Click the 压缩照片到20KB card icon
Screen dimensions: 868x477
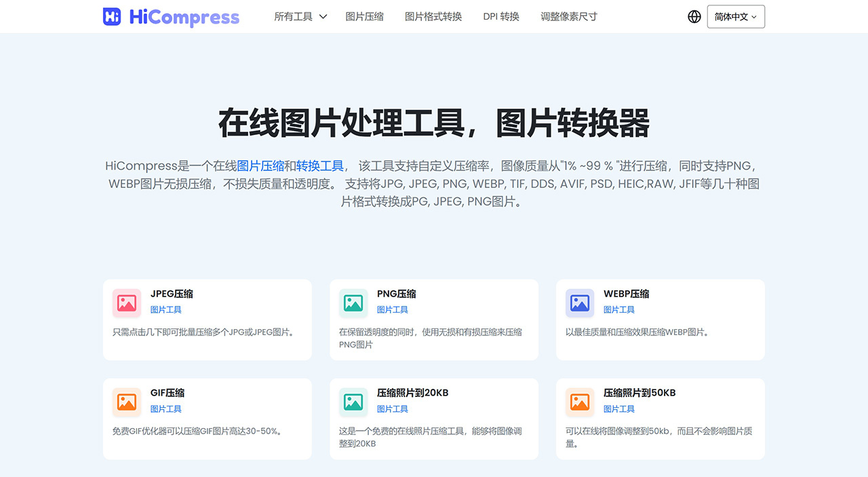click(x=353, y=402)
